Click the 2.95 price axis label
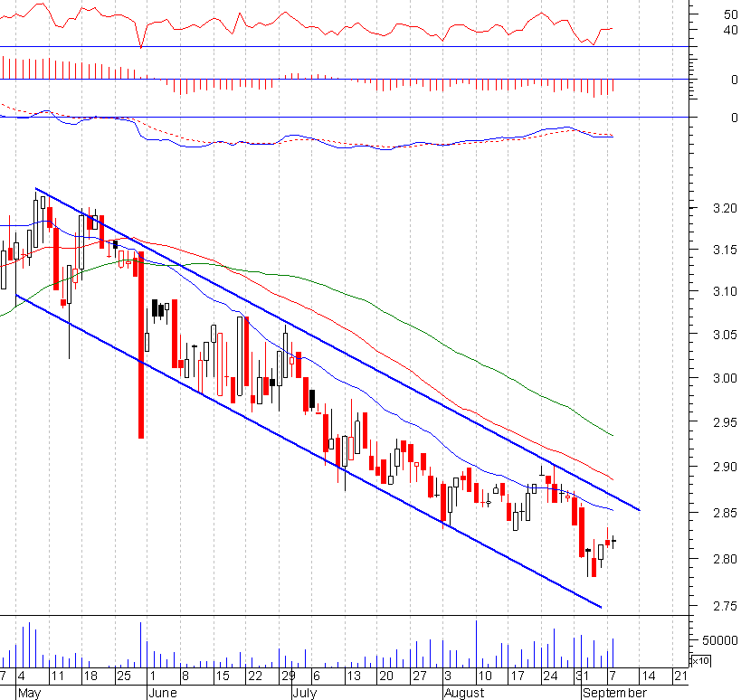741x700 pixels. (725, 421)
